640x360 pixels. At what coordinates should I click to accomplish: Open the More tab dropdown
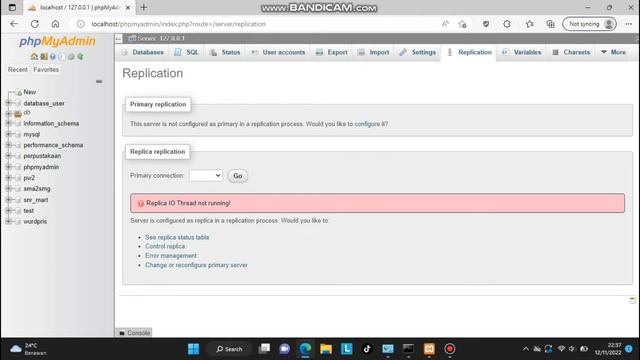pos(613,52)
